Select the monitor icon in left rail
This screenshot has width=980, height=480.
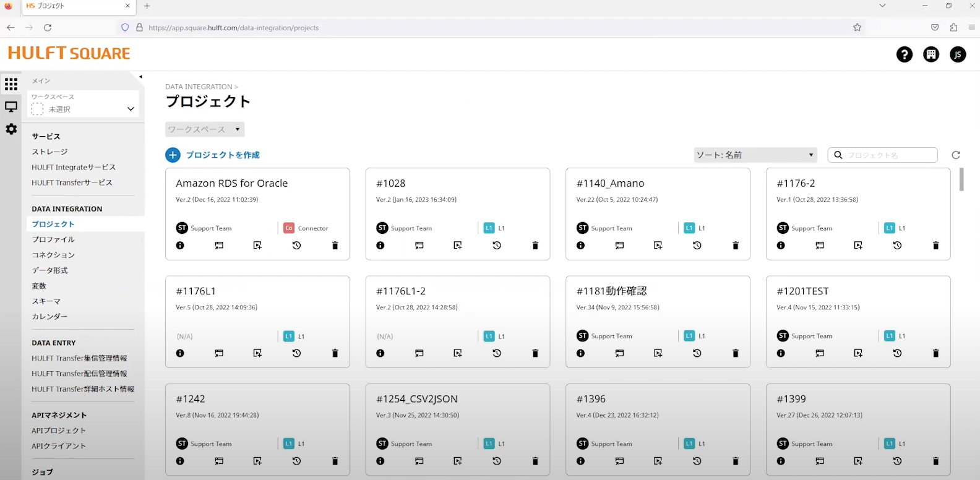tap(11, 106)
